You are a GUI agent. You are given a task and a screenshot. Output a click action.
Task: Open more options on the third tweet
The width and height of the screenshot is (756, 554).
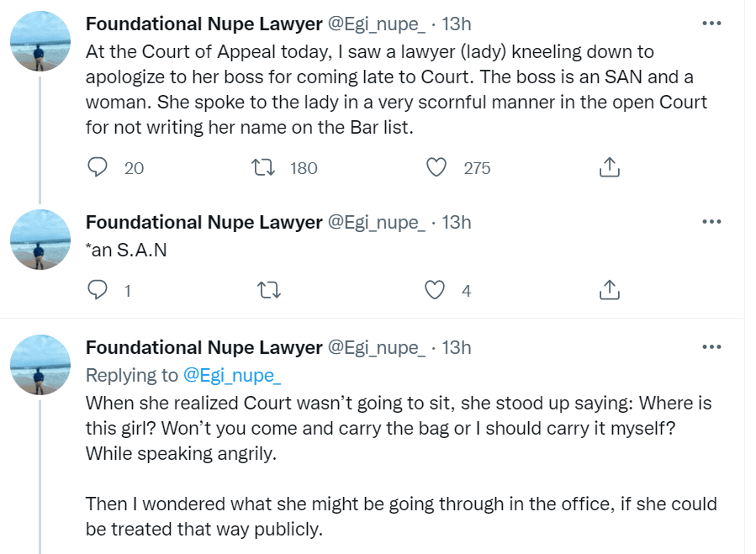(x=711, y=346)
